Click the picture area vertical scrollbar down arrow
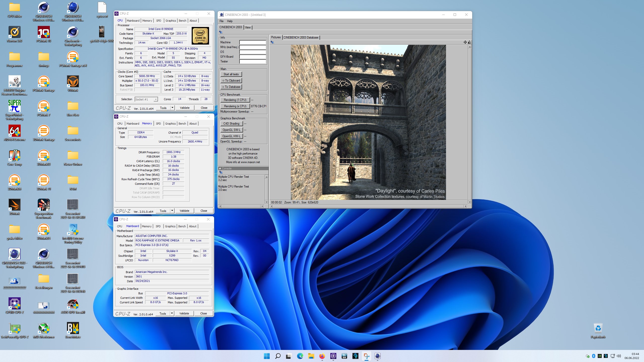This screenshot has width=644, height=362. click(x=469, y=202)
